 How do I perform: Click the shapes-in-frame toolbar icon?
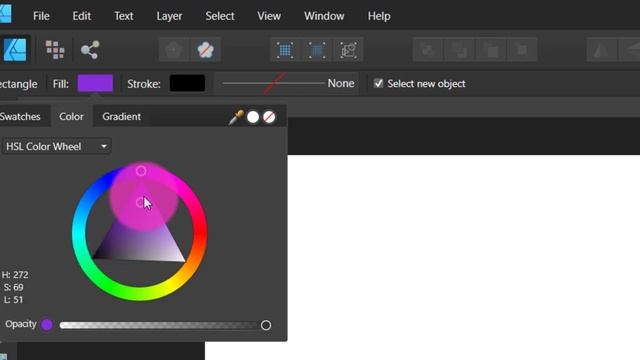348,50
